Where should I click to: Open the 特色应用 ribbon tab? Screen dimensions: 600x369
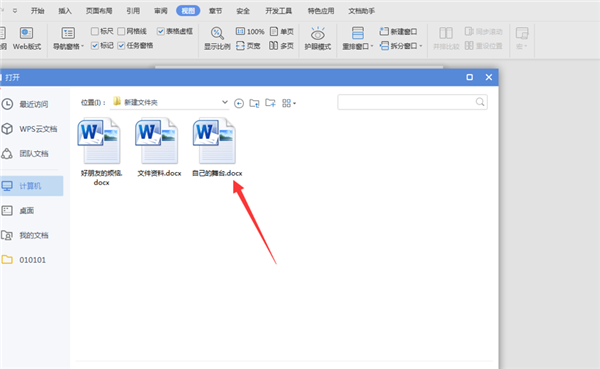pos(321,11)
